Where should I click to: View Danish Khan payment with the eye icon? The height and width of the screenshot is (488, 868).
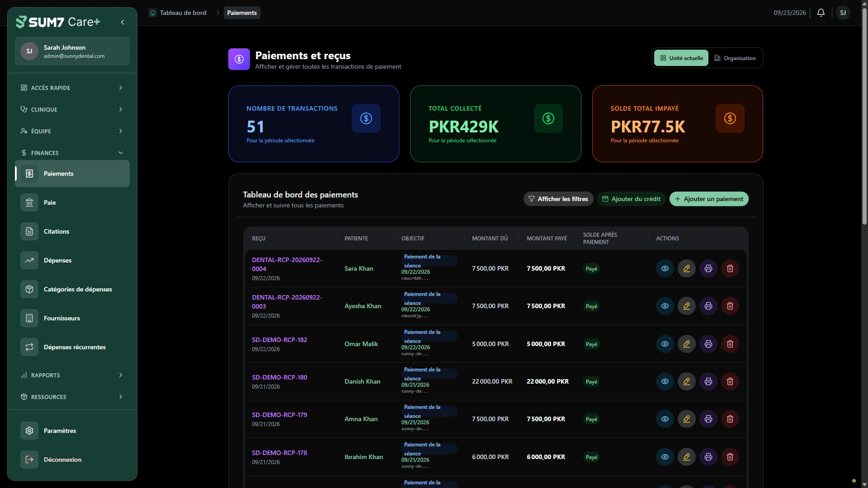tap(665, 381)
